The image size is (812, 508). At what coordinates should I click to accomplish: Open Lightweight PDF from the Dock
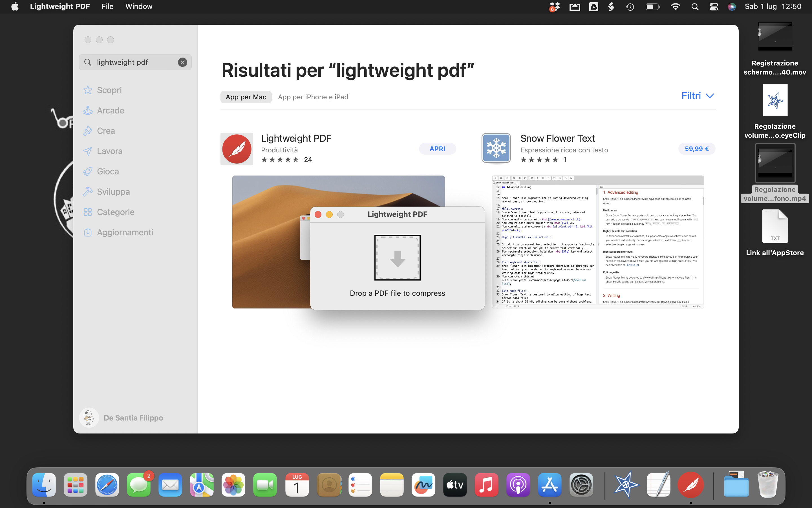coord(690,485)
